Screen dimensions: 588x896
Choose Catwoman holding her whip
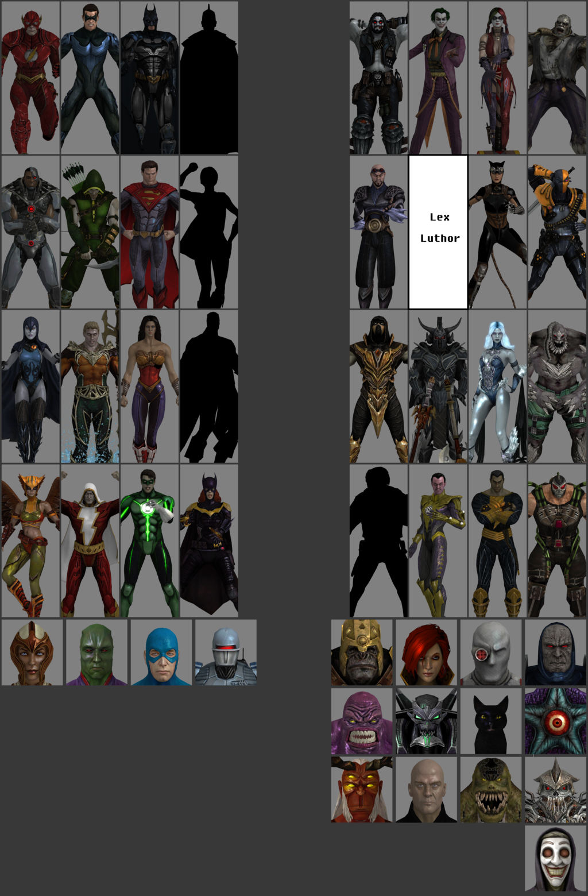[497, 232]
